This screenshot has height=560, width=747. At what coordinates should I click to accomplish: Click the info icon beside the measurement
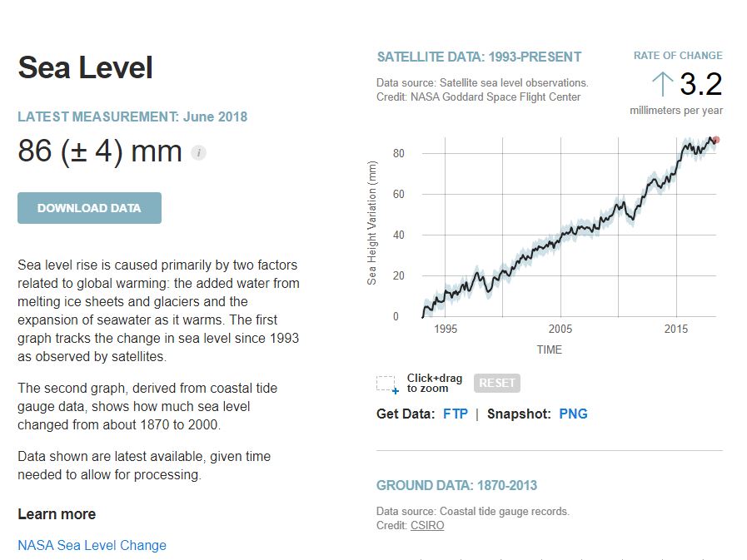(x=197, y=152)
